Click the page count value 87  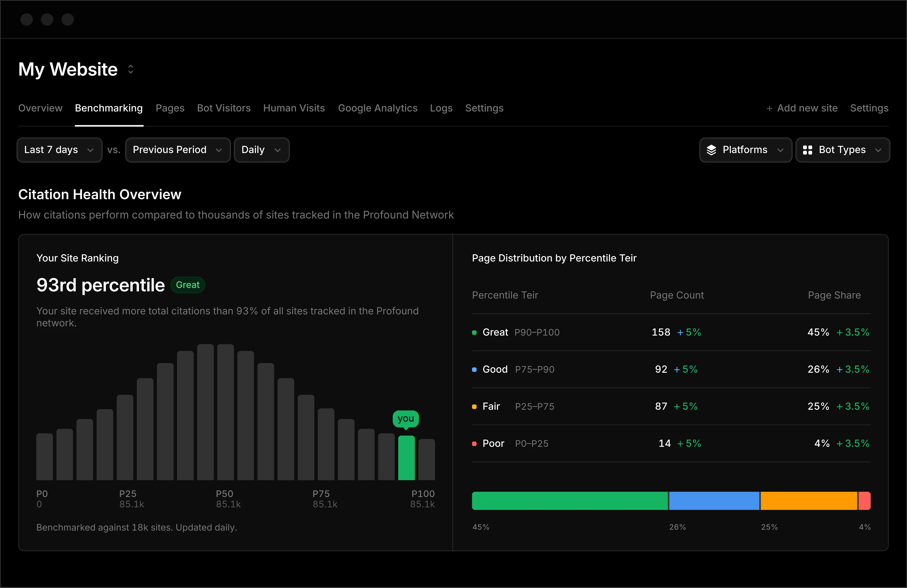click(661, 406)
